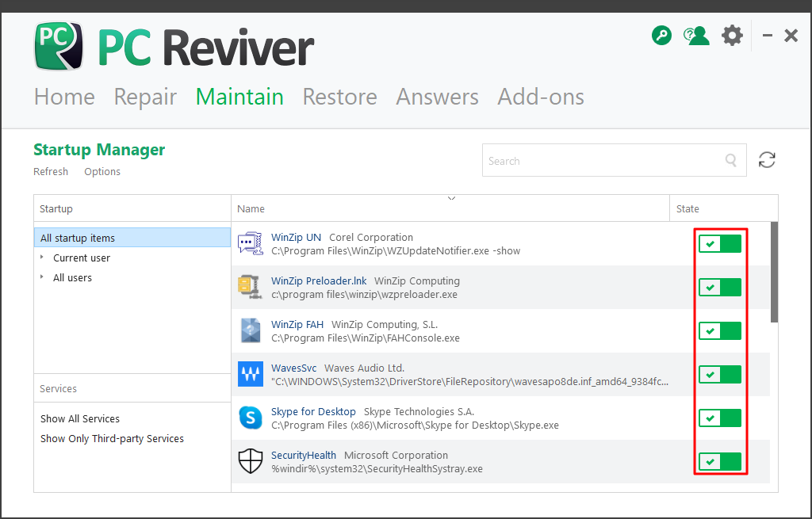Viewport: 812px width, 519px height.
Task: Open the Options link
Action: tap(102, 171)
